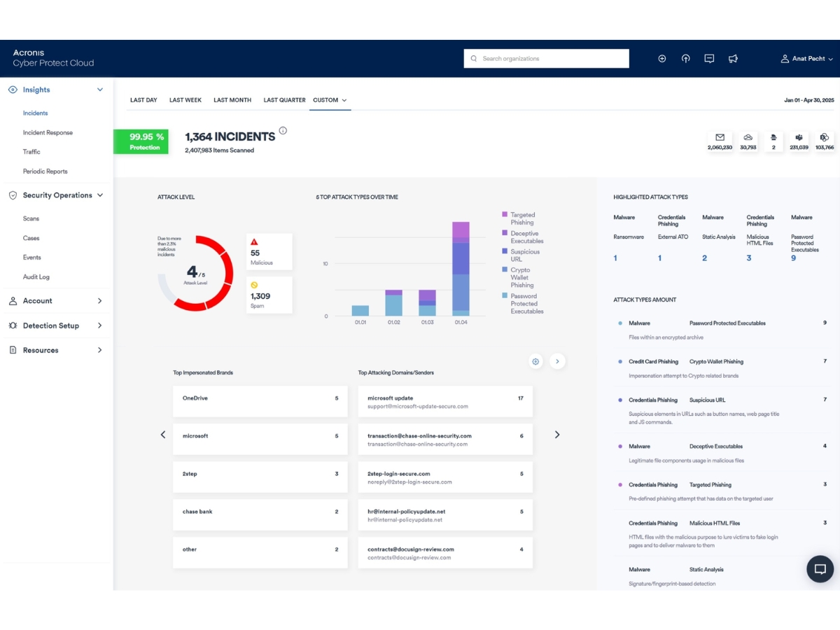
Task: Click the megaphone announcements icon
Action: point(733,59)
